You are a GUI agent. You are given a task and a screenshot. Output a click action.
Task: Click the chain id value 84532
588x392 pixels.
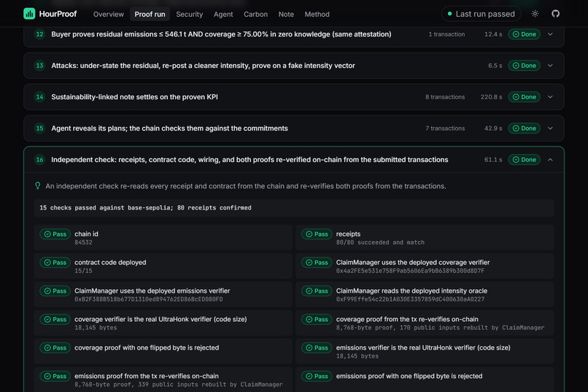(83, 242)
